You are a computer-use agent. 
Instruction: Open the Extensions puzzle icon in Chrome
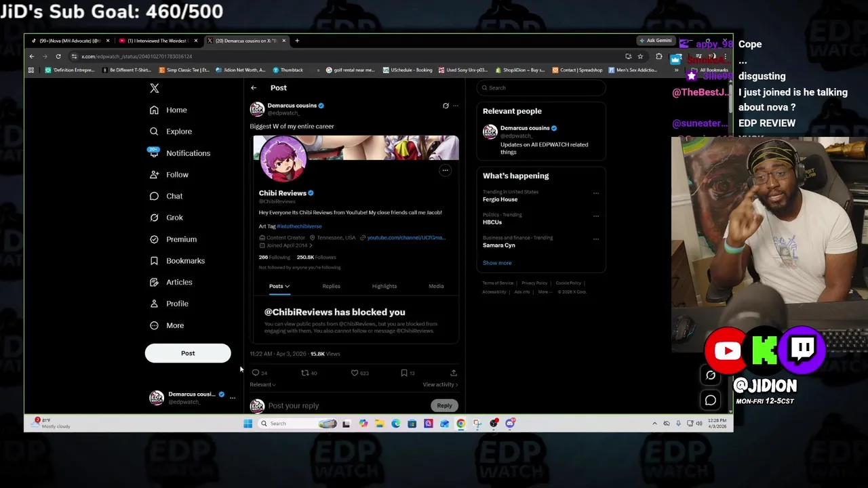[659, 56]
